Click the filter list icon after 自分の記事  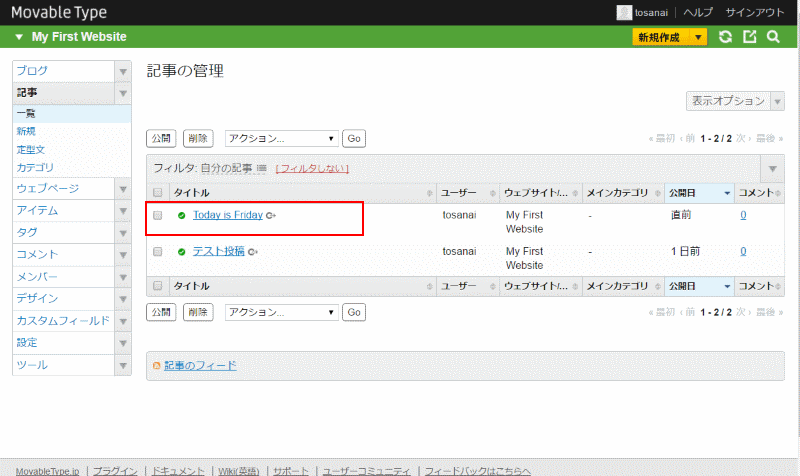point(262,168)
